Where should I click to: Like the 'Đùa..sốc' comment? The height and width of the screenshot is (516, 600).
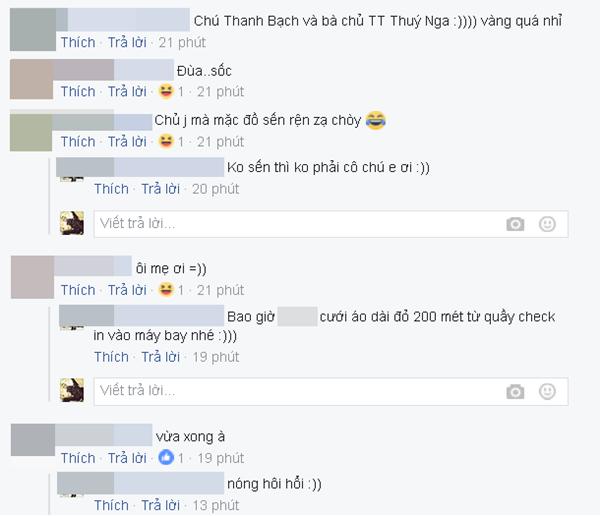78,91
